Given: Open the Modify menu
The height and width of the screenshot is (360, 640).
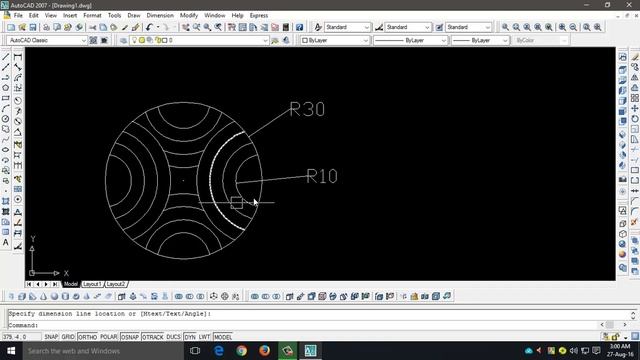Looking at the screenshot, I should click(x=189, y=16).
